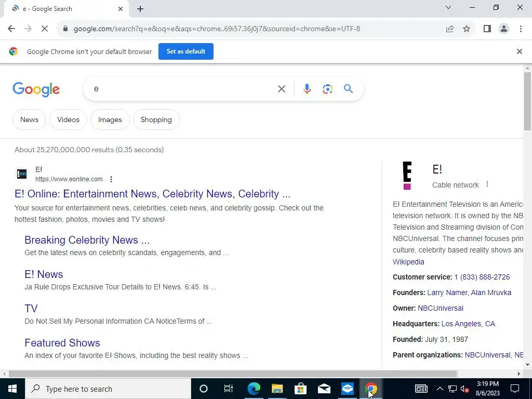Switch to the Images filter

[110, 119]
